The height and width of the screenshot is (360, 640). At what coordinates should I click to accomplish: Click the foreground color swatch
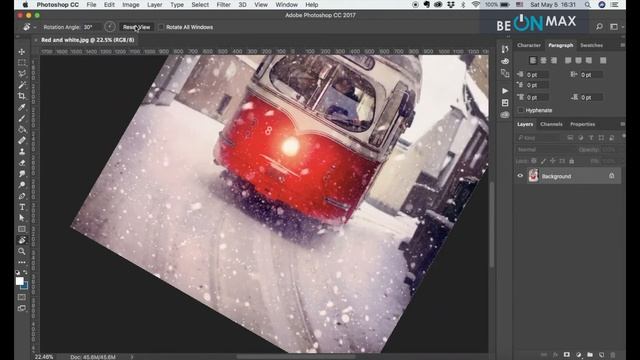click(19, 281)
